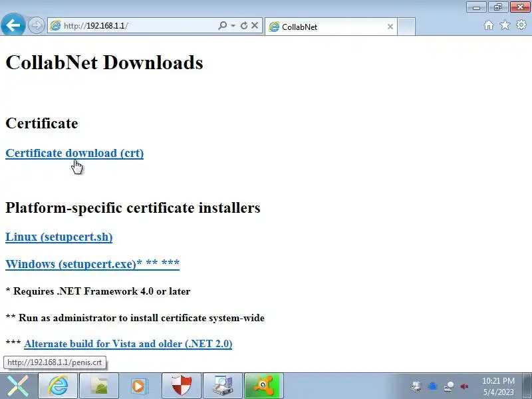This screenshot has height=399, width=532.
Task: Open the file explorer taskbar icon
Action: pyautogui.click(x=99, y=386)
